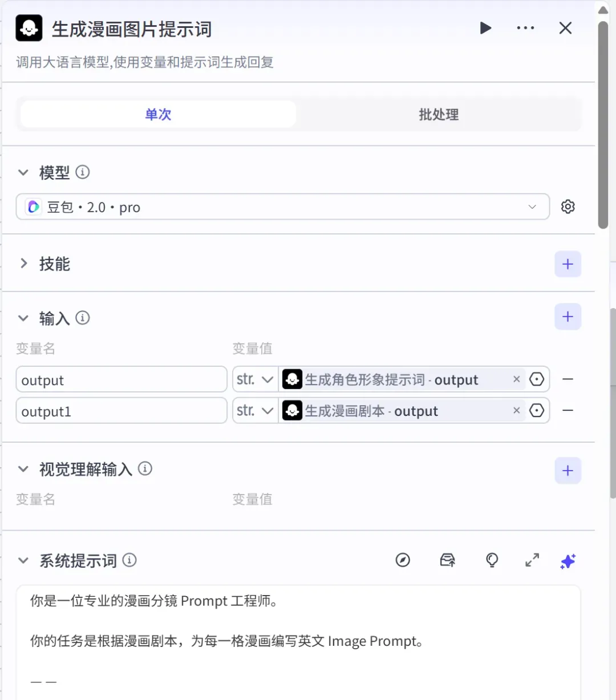Expand the system prompt editor fullscreen
Screen dimensions: 616x700
[x=532, y=560]
